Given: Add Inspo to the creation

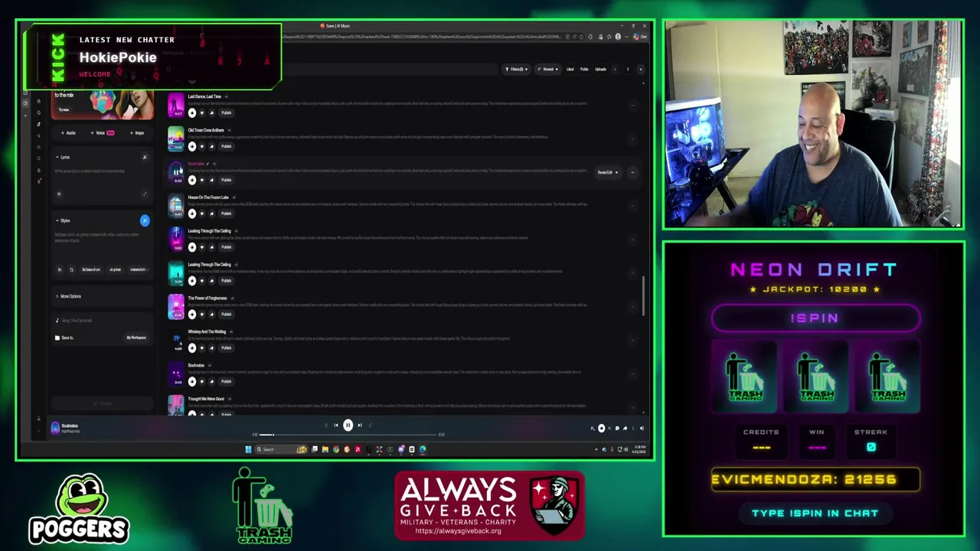Looking at the screenshot, I should pyautogui.click(x=136, y=133).
